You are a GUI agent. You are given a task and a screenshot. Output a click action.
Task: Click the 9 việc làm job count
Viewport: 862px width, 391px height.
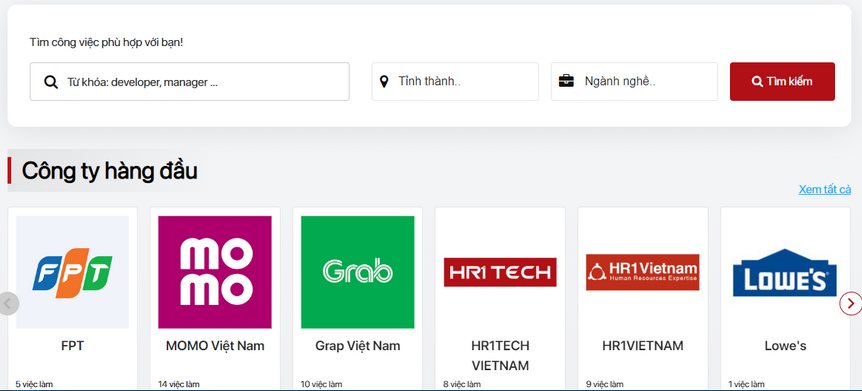tap(605, 384)
